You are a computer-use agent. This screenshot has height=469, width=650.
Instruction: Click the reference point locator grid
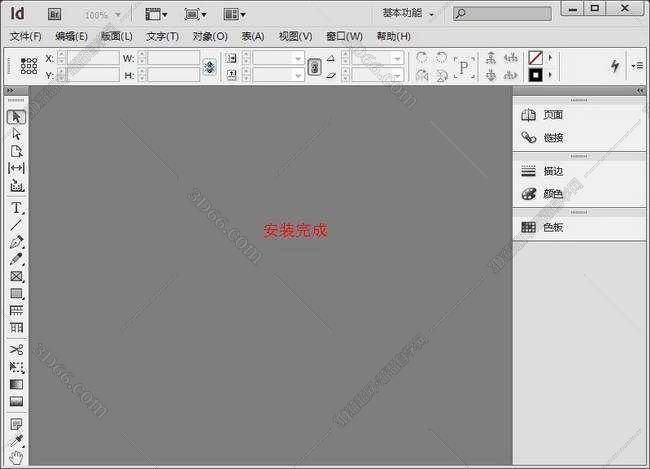(x=29, y=66)
